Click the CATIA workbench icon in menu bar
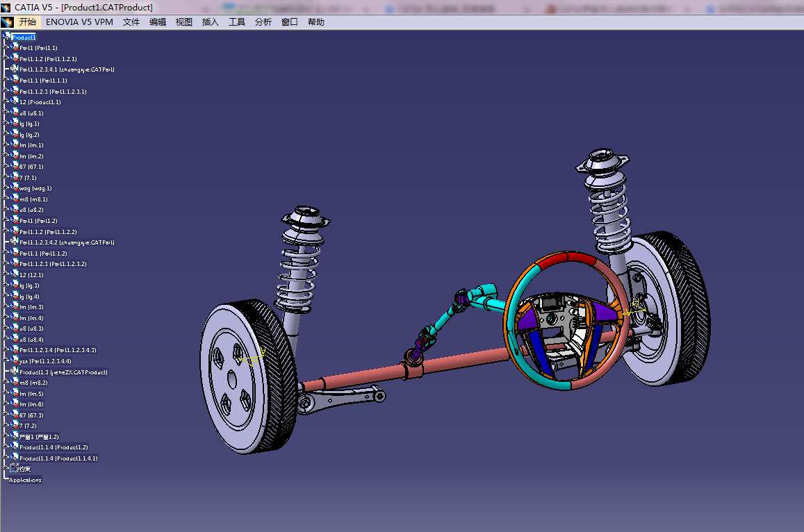Viewport: 804px width, 532px height. pos(7,22)
